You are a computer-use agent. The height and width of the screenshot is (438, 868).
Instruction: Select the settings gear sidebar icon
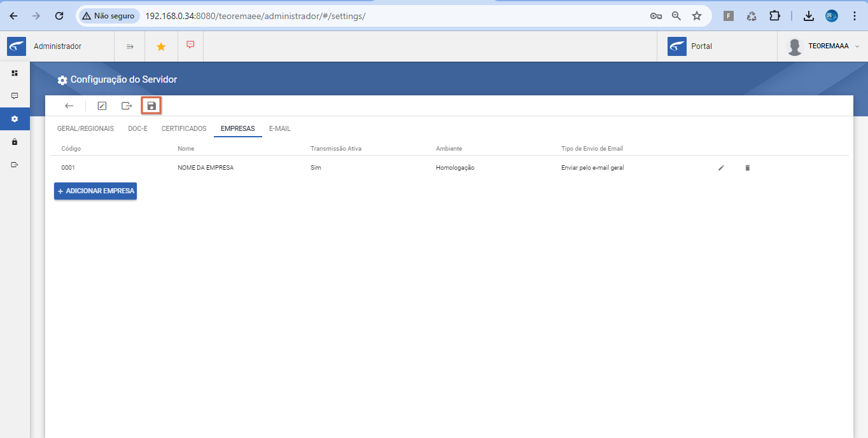(x=15, y=119)
